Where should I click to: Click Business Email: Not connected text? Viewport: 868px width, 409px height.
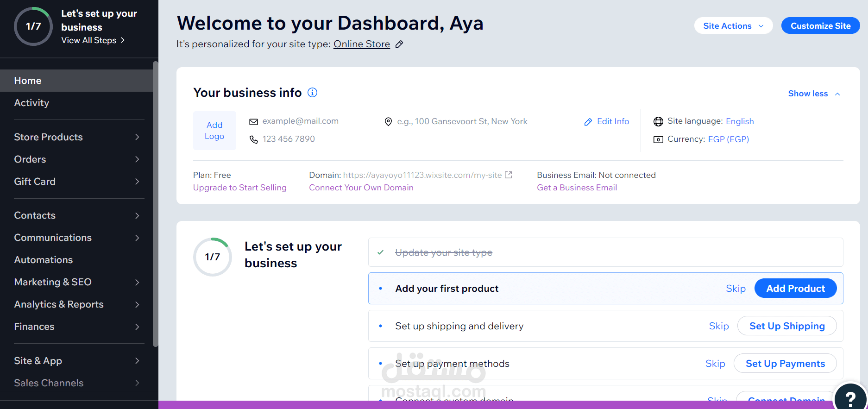click(596, 175)
